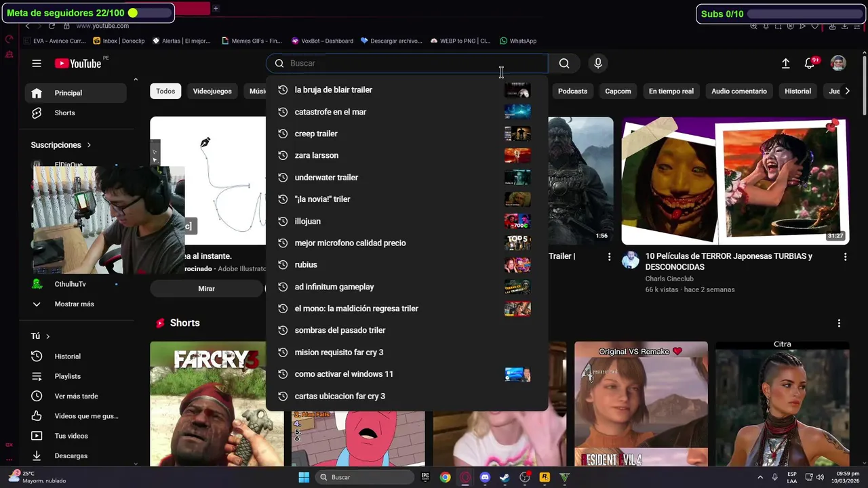The height and width of the screenshot is (488, 868).
Task: Open liked videos in sidebar
Action: coord(75,415)
